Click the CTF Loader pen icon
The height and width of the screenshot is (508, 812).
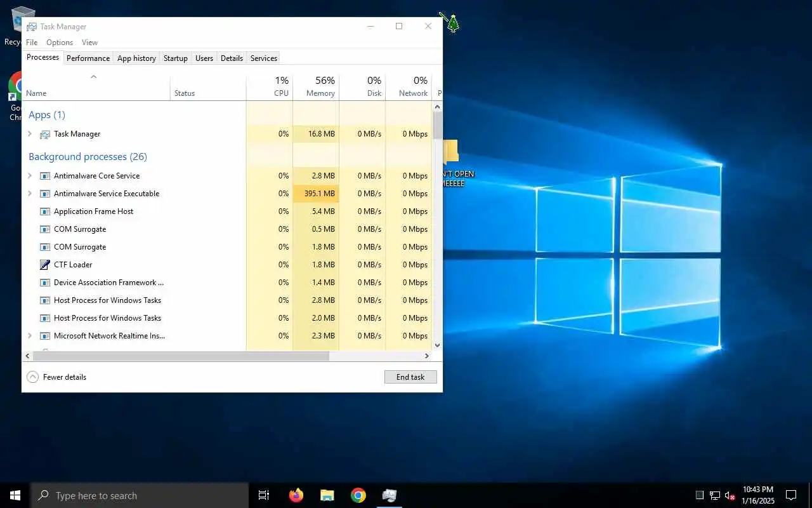point(45,265)
